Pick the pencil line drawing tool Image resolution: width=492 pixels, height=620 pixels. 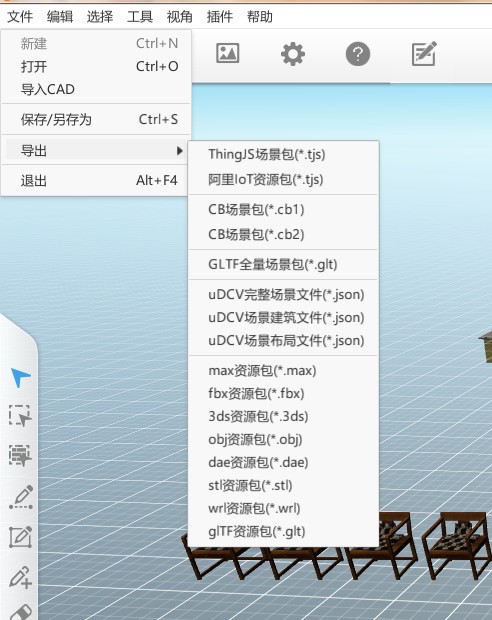(21, 497)
